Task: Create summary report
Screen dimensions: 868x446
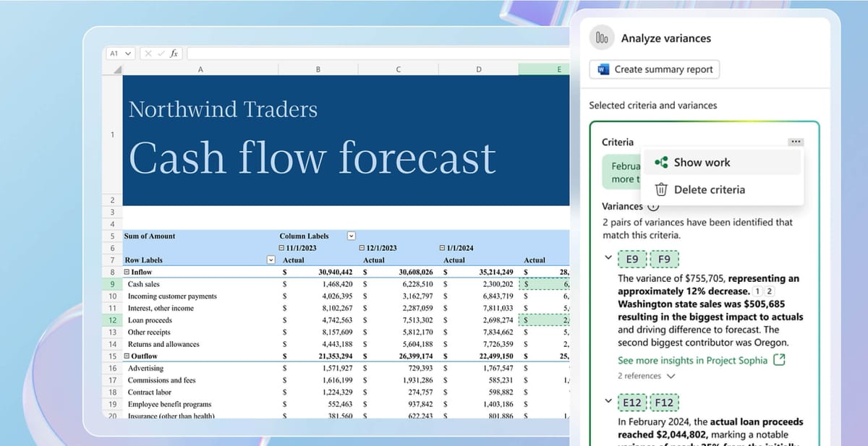Action: point(655,70)
